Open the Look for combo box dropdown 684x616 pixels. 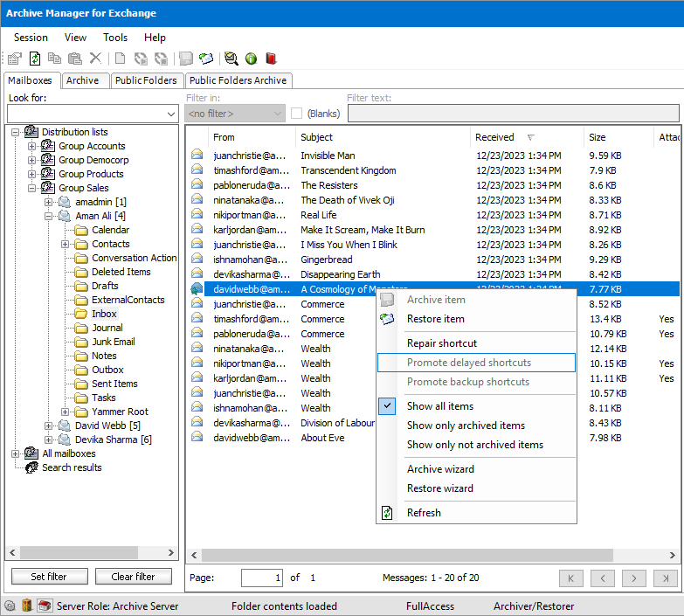[171, 114]
